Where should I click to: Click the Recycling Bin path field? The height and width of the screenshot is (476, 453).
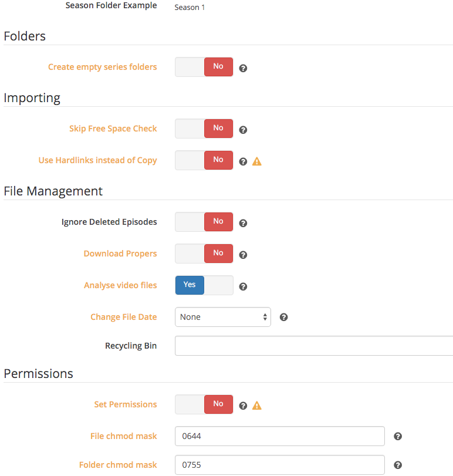coord(314,346)
